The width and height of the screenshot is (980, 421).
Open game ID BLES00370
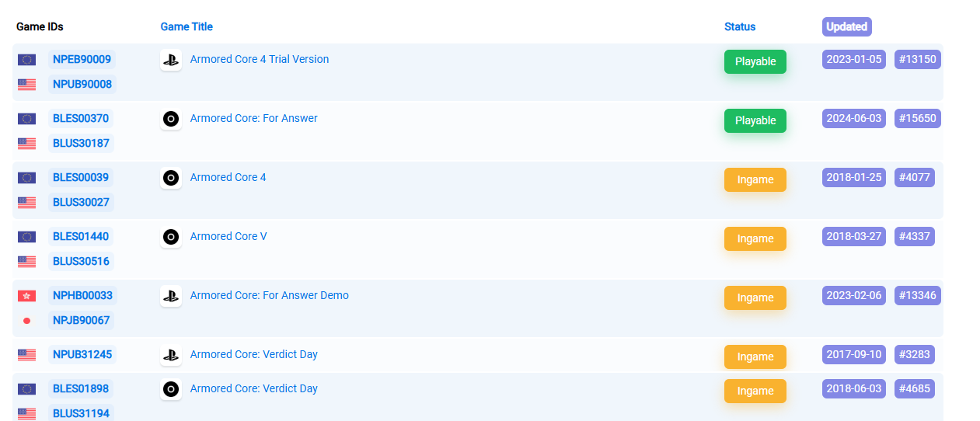click(x=81, y=118)
